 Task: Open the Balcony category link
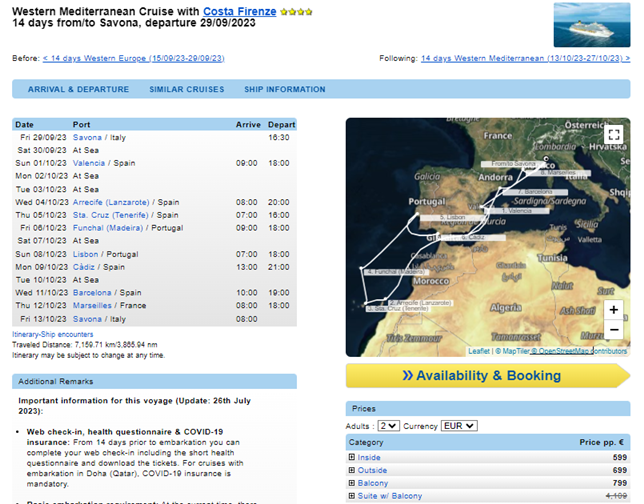(x=373, y=483)
